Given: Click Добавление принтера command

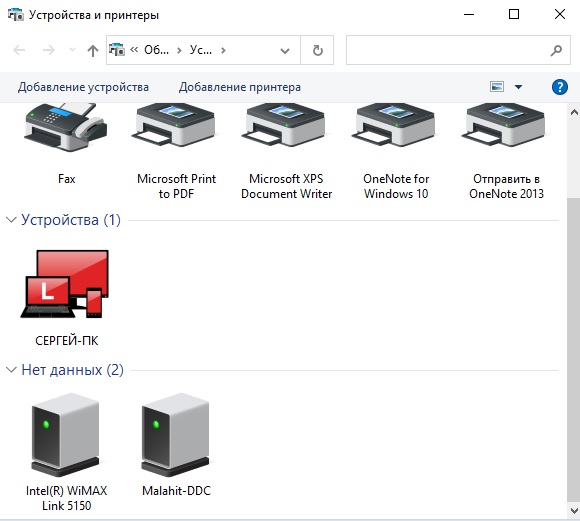Looking at the screenshot, I should pos(240,87).
